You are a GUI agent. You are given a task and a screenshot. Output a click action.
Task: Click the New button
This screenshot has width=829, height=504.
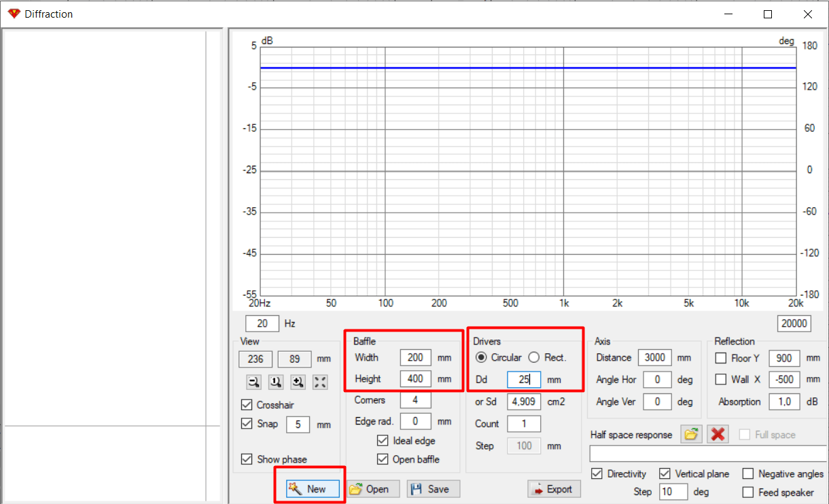click(313, 489)
